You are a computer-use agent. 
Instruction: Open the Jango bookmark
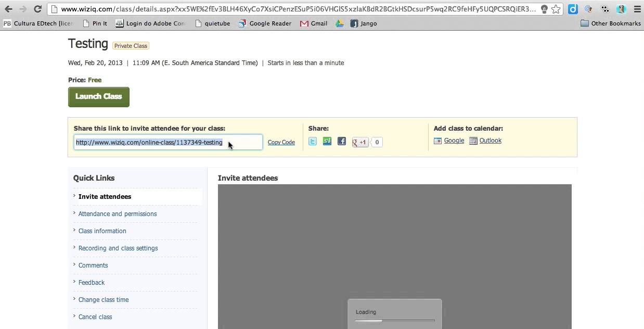point(364,23)
